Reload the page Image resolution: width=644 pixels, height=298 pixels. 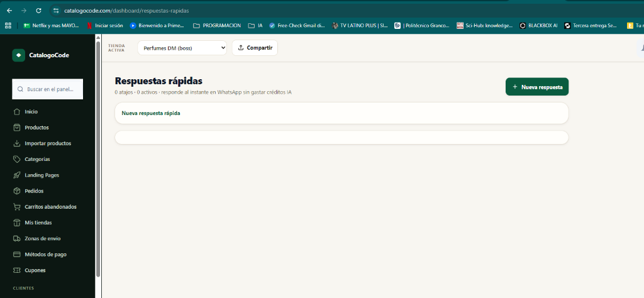click(38, 11)
